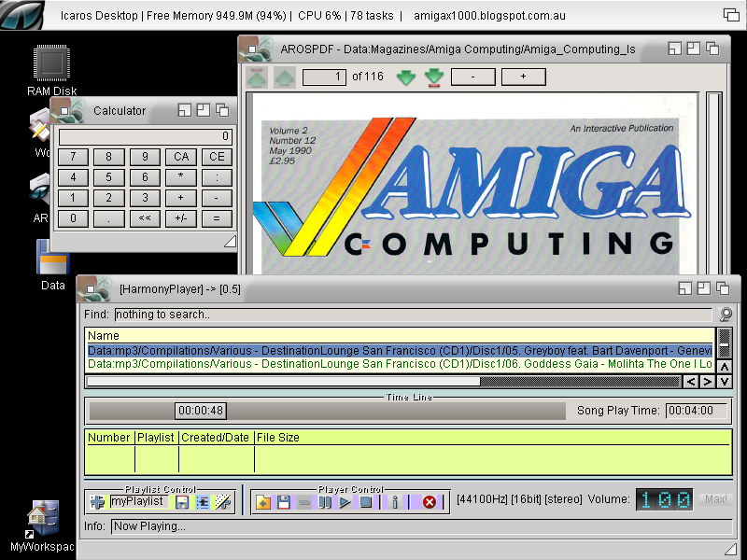Click the minus remove icon in Player Control

click(x=304, y=502)
